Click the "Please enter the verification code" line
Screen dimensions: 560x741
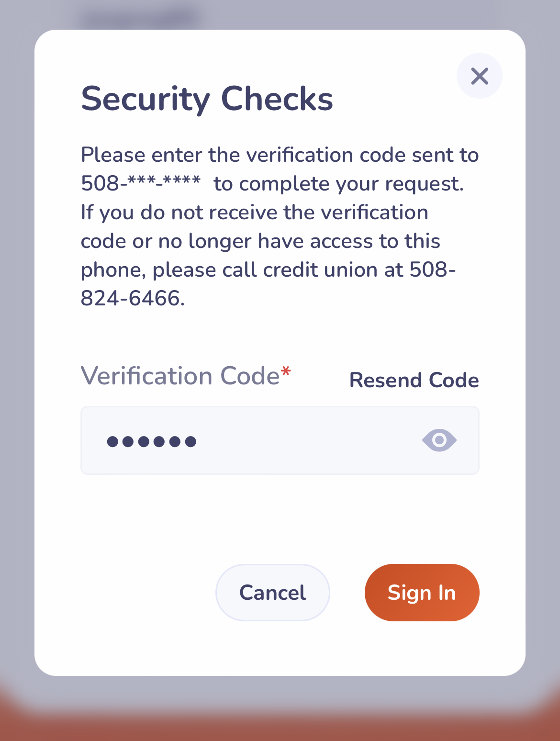pos(280,155)
